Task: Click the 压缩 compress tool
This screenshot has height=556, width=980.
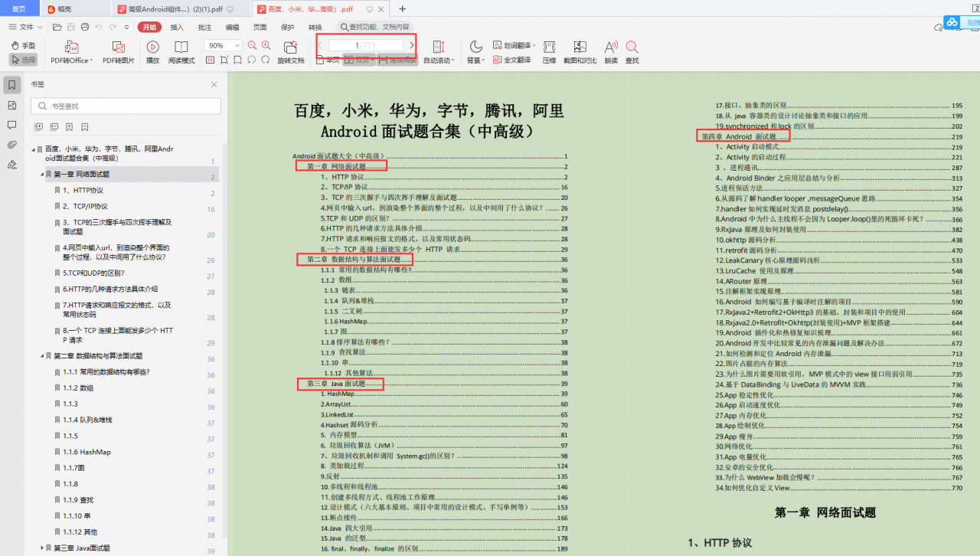Action: pyautogui.click(x=549, y=51)
